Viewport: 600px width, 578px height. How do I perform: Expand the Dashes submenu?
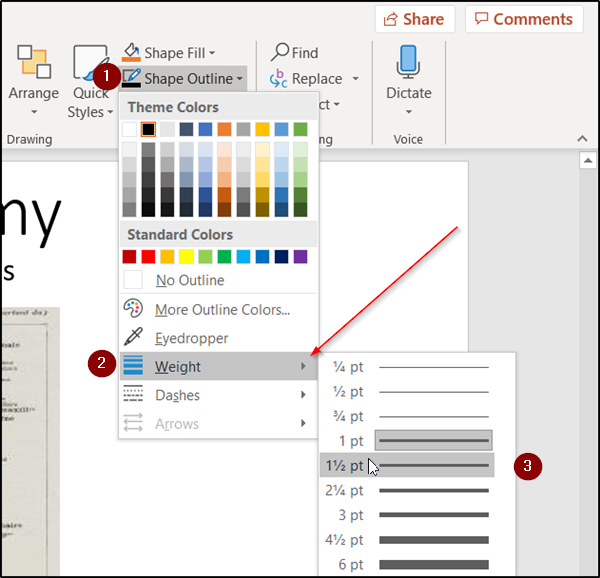pyautogui.click(x=218, y=395)
